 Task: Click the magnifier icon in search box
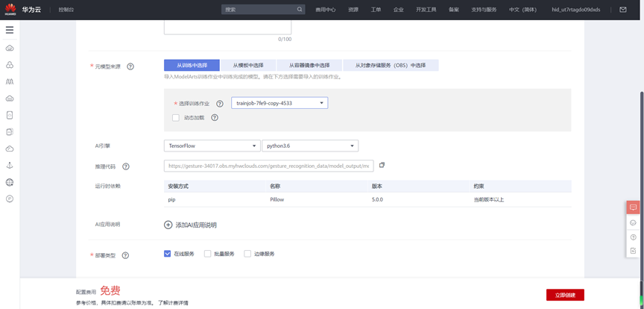click(300, 10)
